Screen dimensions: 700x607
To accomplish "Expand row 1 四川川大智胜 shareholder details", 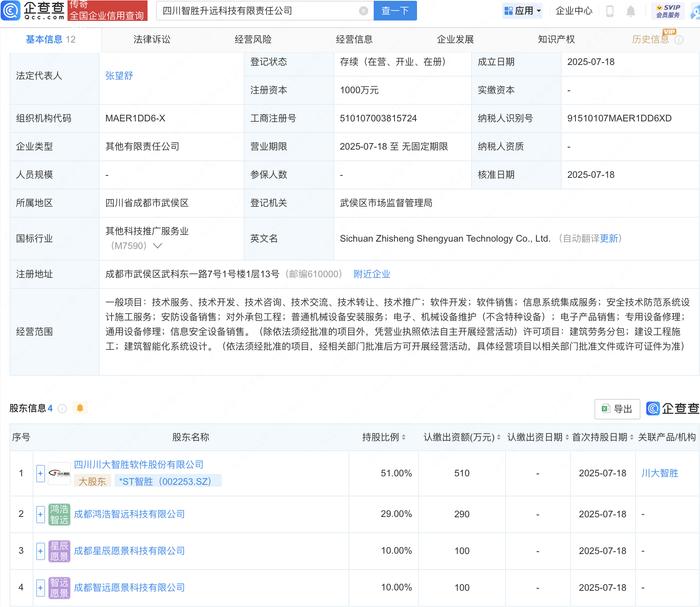I will tap(40, 474).
